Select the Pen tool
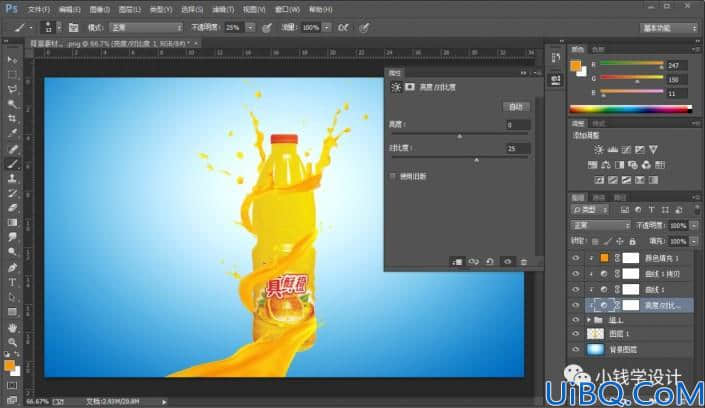 (x=12, y=268)
